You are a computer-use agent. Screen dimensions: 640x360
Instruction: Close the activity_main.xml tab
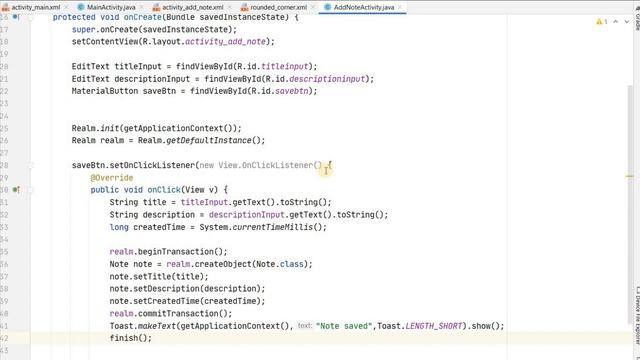tap(66, 7)
